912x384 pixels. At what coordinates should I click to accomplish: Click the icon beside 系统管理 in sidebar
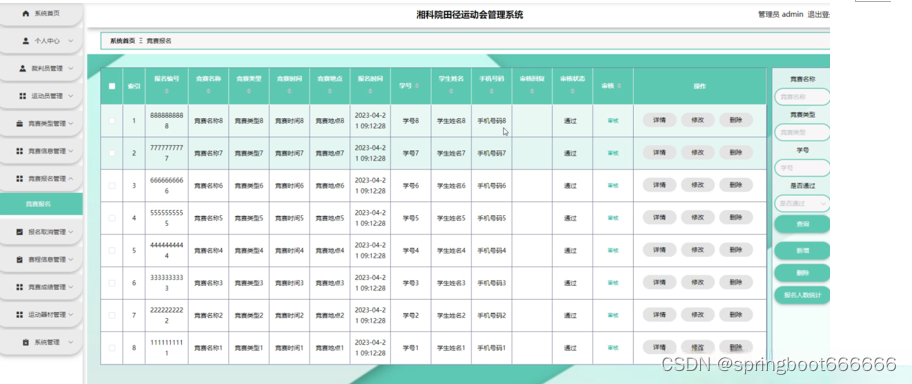click(x=25, y=342)
